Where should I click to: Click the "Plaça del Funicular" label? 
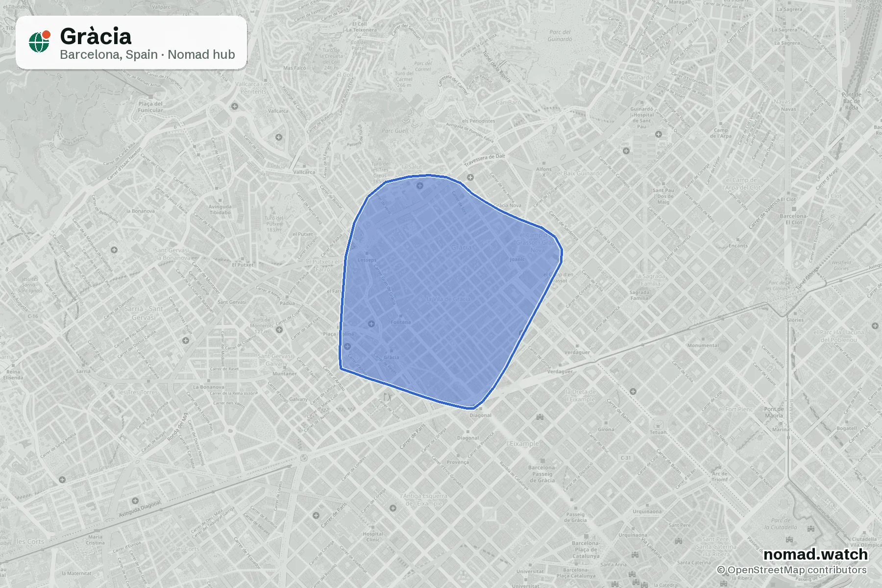[150, 107]
